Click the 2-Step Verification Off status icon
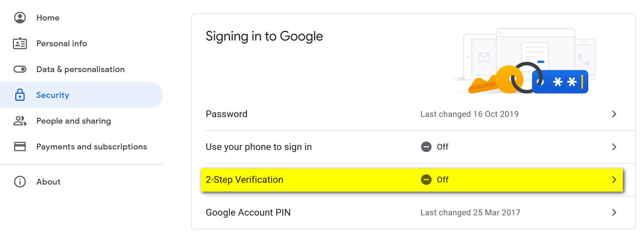This screenshot has width=644, height=242. coord(426,180)
